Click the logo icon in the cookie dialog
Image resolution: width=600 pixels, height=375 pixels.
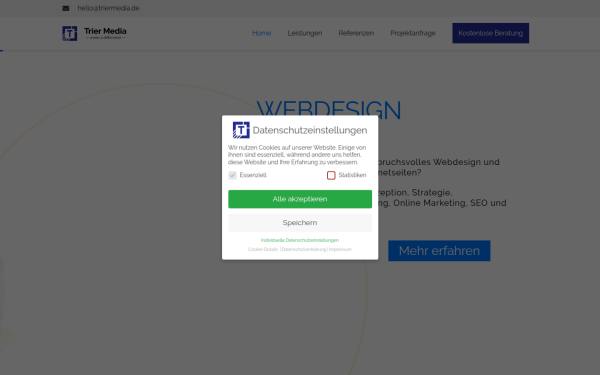[241, 130]
